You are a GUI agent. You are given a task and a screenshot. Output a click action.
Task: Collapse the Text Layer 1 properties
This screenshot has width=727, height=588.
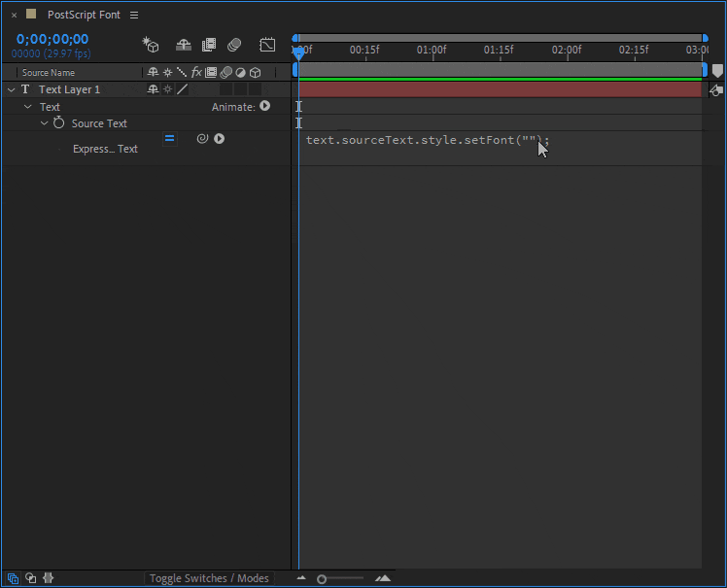[x=11, y=89]
